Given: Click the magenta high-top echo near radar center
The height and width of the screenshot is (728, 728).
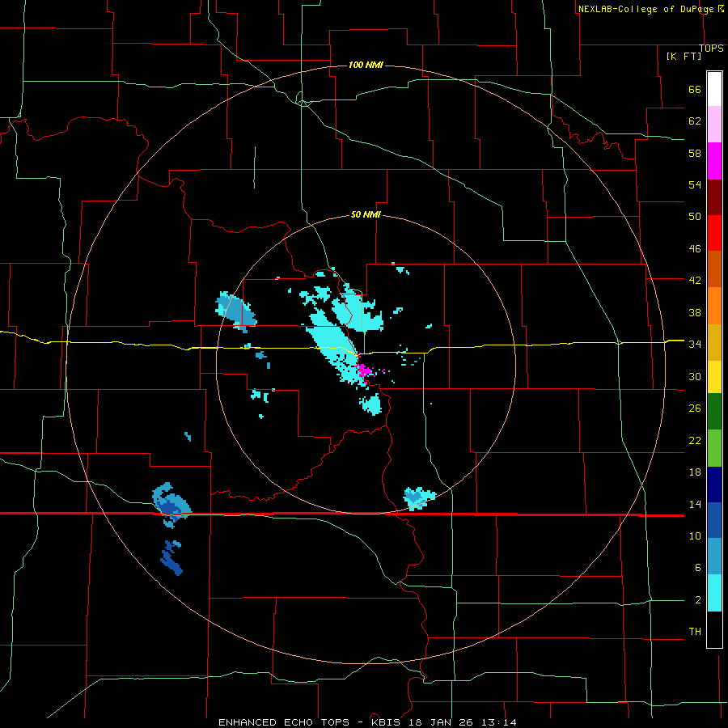Looking at the screenshot, I should click(365, 370).
